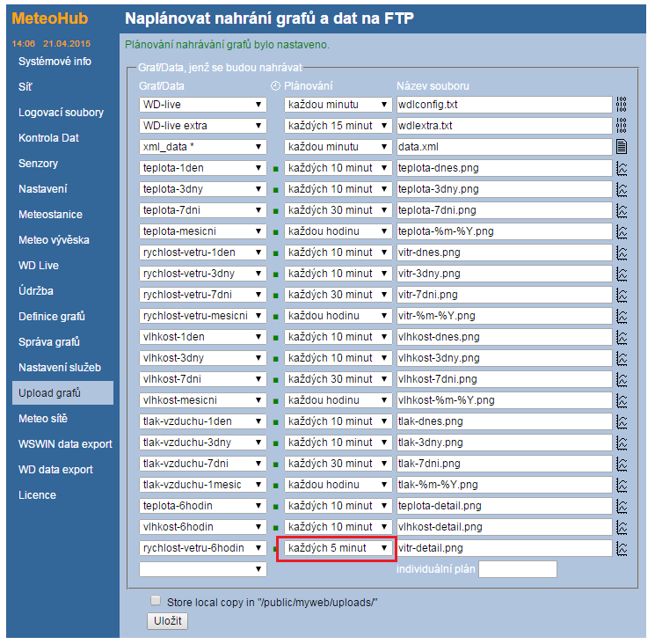
Task: Click the graph icon beside vitr-detail.png
Action: tap(622, 548)
